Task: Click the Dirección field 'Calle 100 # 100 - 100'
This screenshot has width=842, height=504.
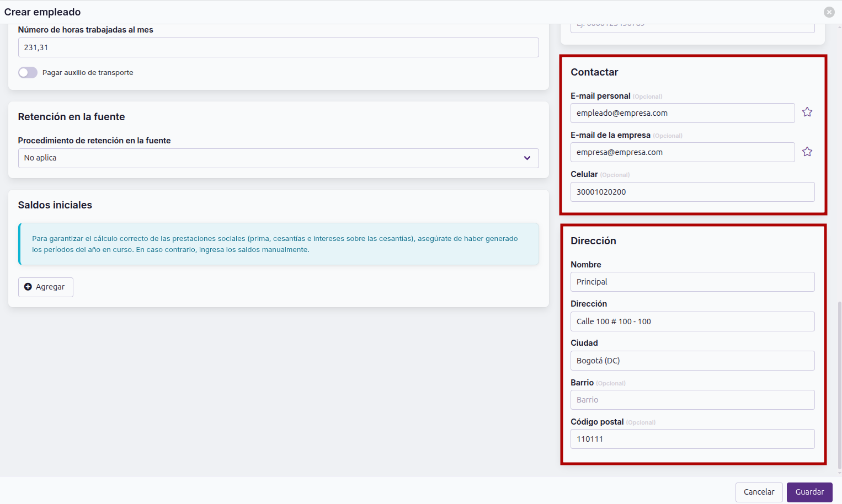Action: pos(692,321)
